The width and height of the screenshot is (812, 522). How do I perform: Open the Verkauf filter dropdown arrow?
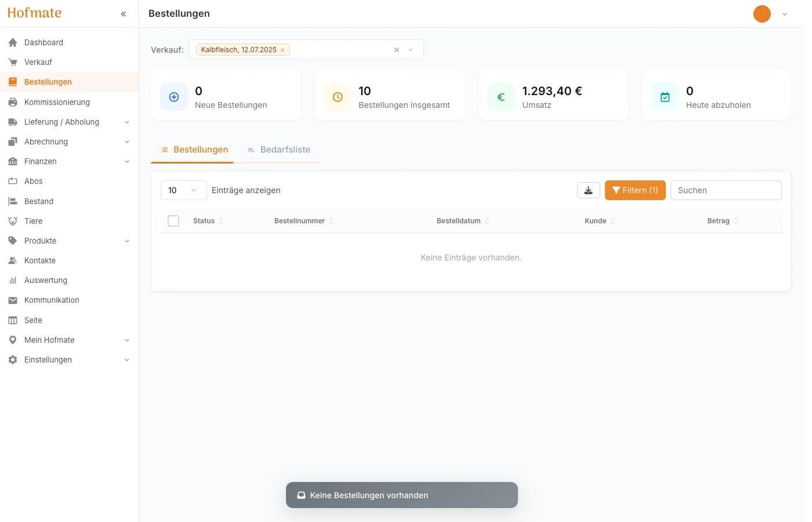(x=411, y=50)
